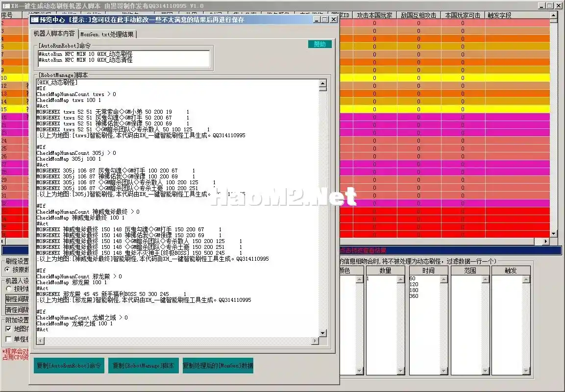The width and height of the screenshot is (565, 392).
Task: Left arrow of script horizontal scrollbar
Action: pos(40,341)
